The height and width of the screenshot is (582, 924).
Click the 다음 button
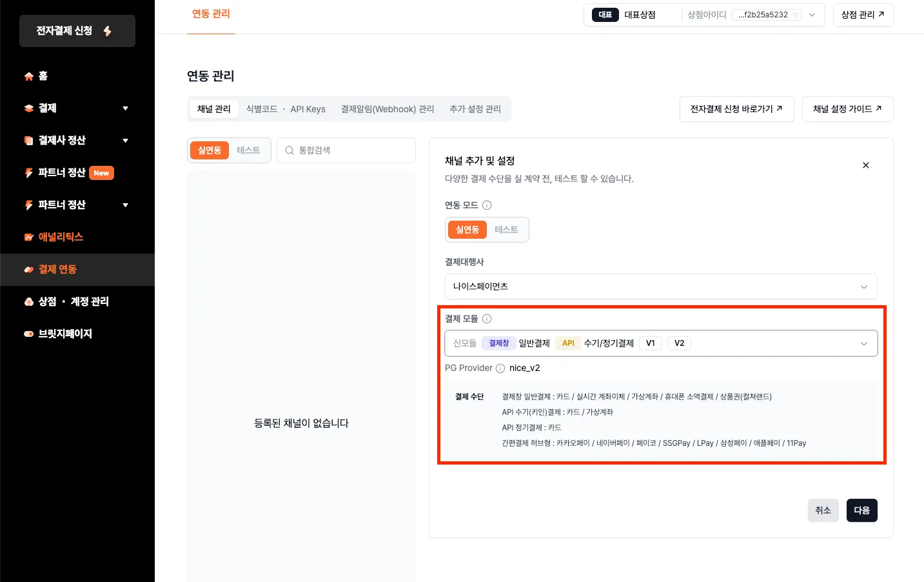[861, 510]
